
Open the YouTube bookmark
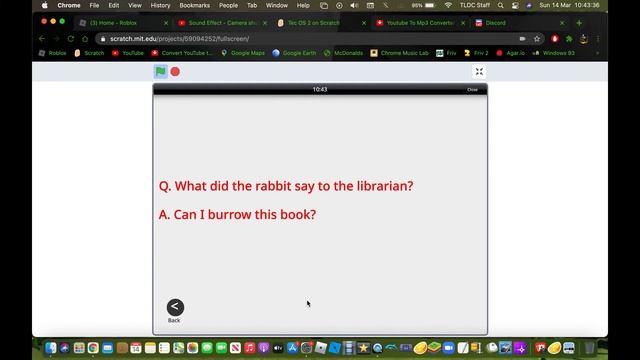coord(128,53)
